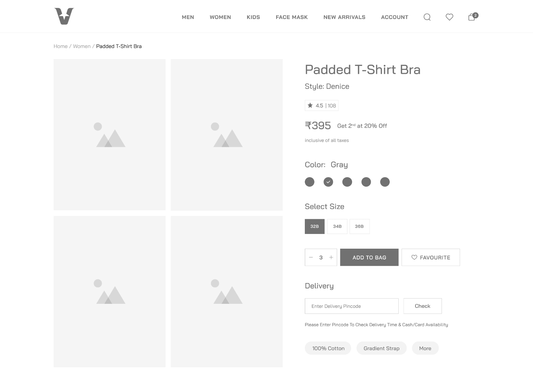
Task: Click the brand logo in header
Action: click(x=64, y=16)
